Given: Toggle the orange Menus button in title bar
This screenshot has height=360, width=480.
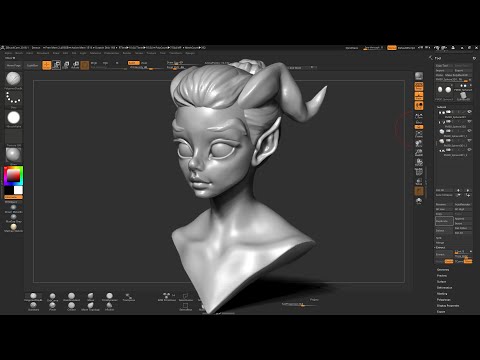Looking at the screenshot, I should pos(392,48).
